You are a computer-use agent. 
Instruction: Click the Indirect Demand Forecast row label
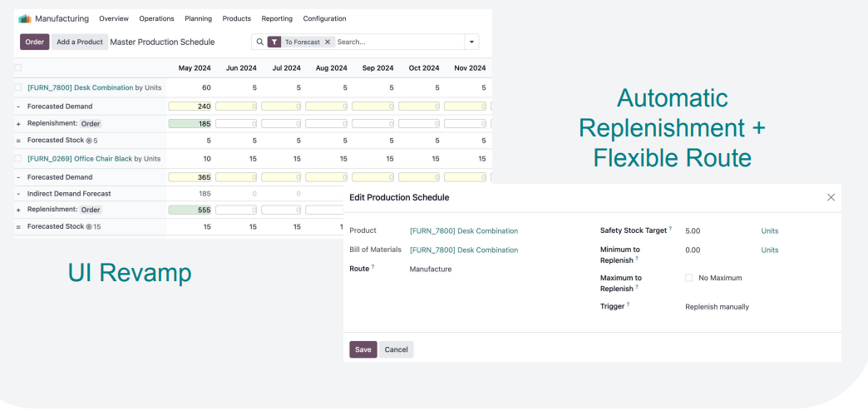click(x=69, y=194)
